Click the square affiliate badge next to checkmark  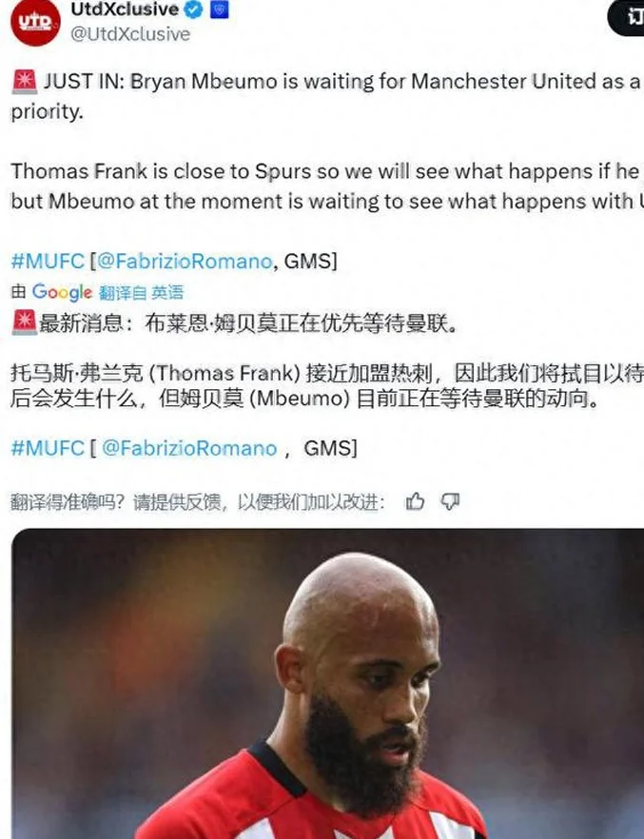pyautogui.click(x=220, y=10)
